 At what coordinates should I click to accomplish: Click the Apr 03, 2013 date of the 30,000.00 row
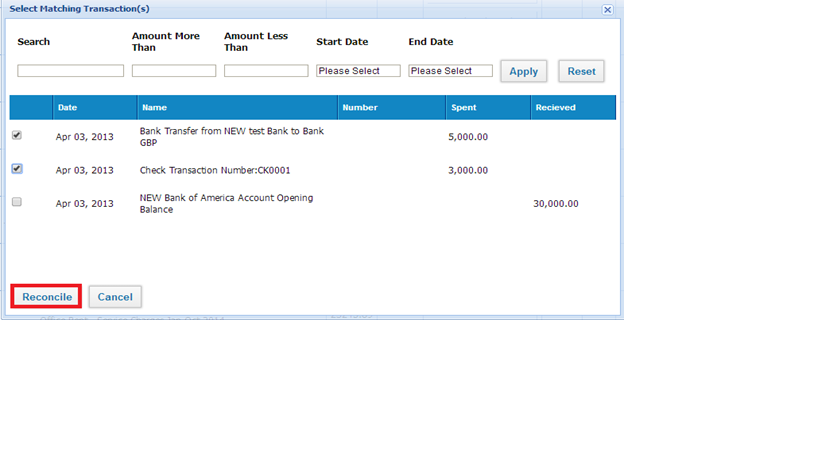coord(85,204)
